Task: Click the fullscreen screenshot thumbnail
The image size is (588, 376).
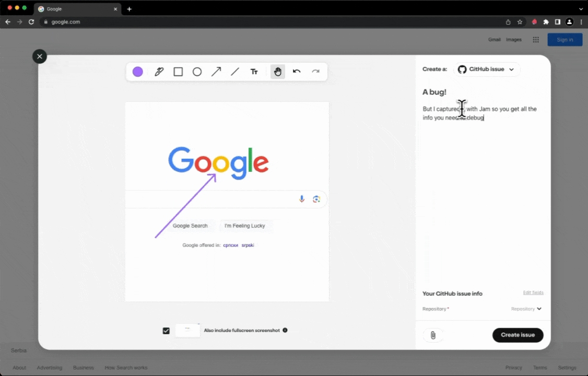Action: [x=187, y=330]
